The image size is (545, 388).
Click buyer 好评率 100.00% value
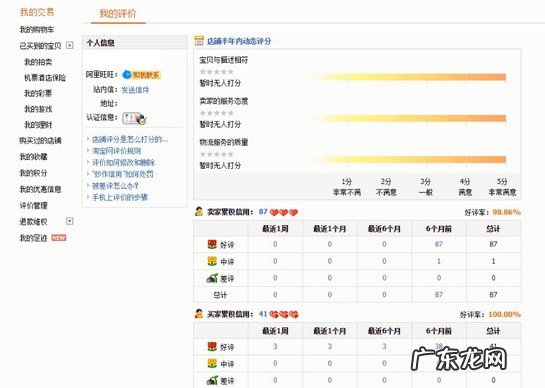click(x=504, y=314)
